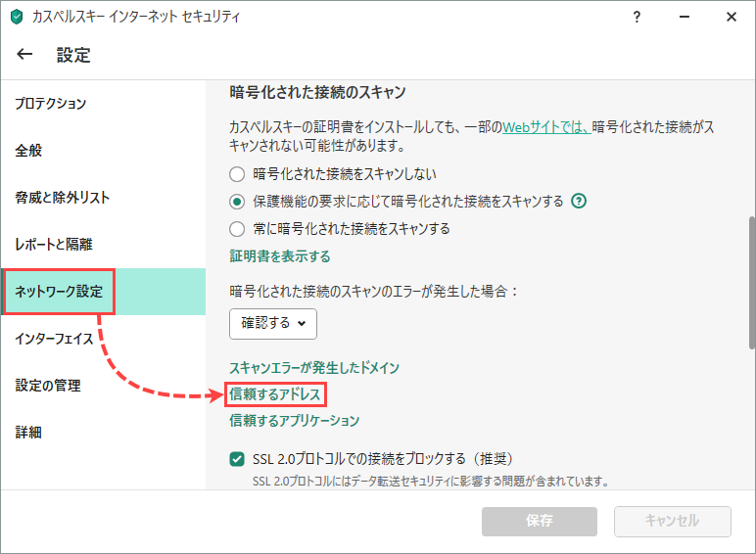Close the Kaspersky settings window

click(731, 17)
